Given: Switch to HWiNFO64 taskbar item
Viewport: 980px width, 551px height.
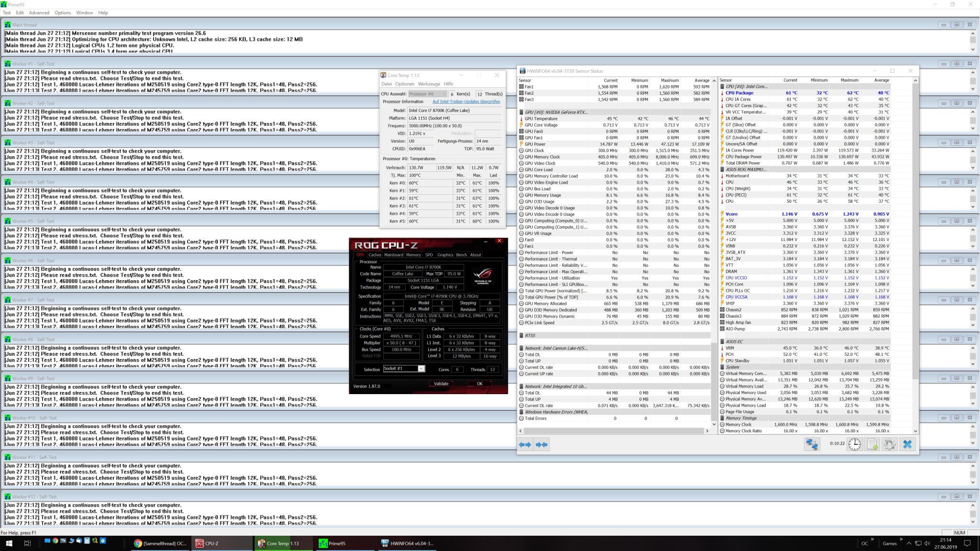Looking at the screenshot, I should (407, 543).
